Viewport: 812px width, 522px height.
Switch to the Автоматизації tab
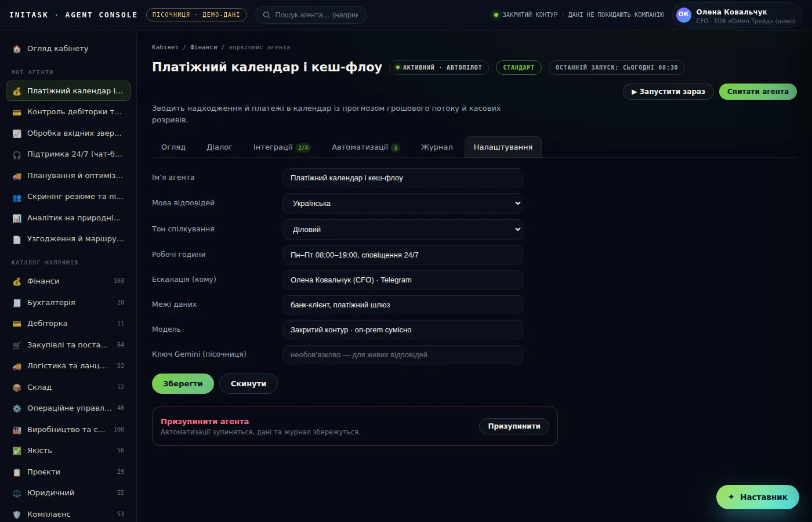click(365, 147)
